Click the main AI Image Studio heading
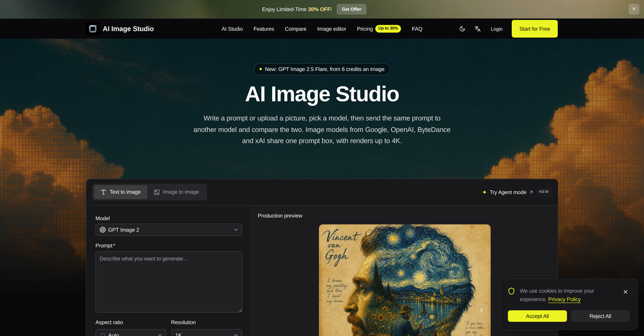Screen dimensions: 644x336 (322, 94)
